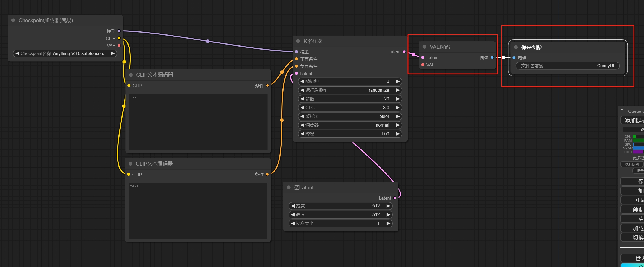Image resolution: width=644 pixels, height=267 pixels.
Task: Open the Checkpoint名称 Anything-V3.0.safetensors selector
Action: click(65, 53)
